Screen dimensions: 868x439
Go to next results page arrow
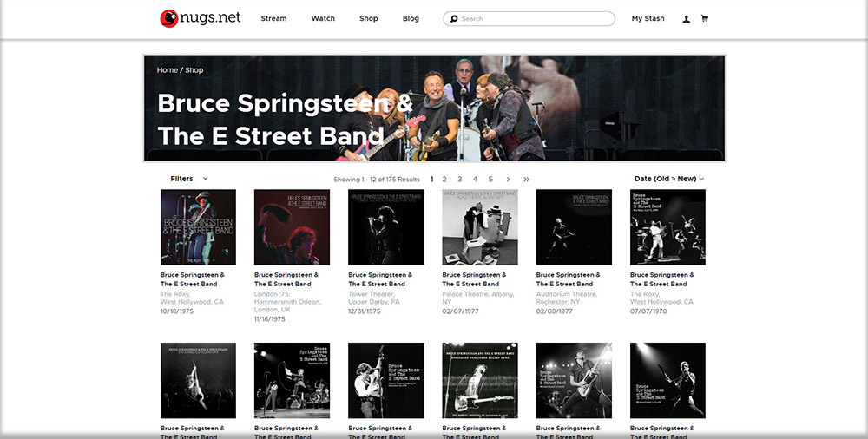[508, 180]
